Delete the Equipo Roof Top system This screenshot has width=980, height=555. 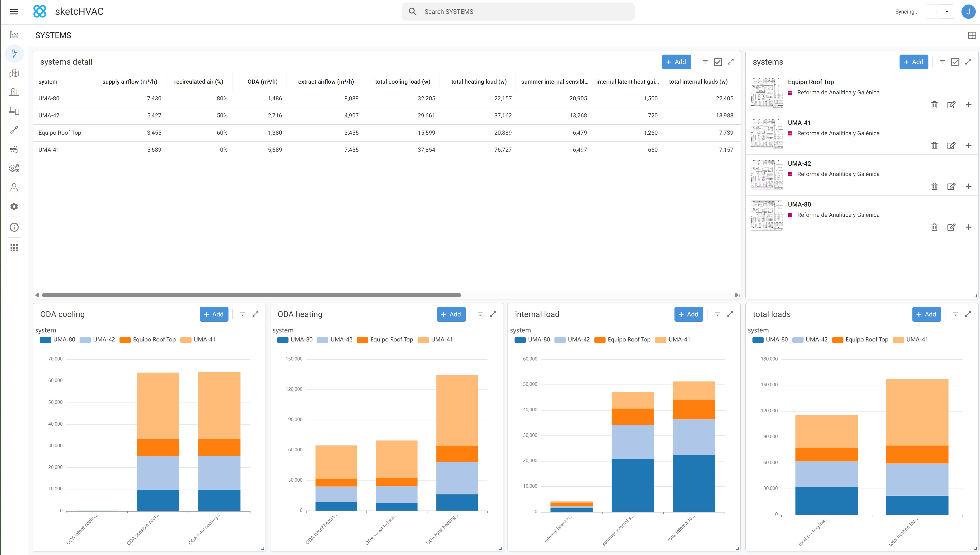(934, 105)
